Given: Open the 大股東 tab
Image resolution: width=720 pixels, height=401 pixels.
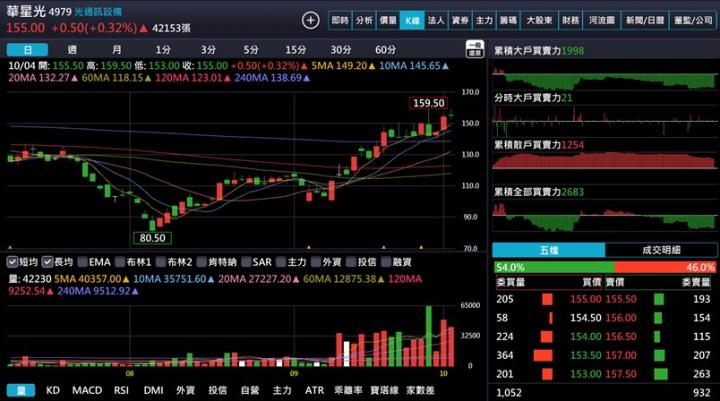Looking at the screenshot, I should pos(539,20).
